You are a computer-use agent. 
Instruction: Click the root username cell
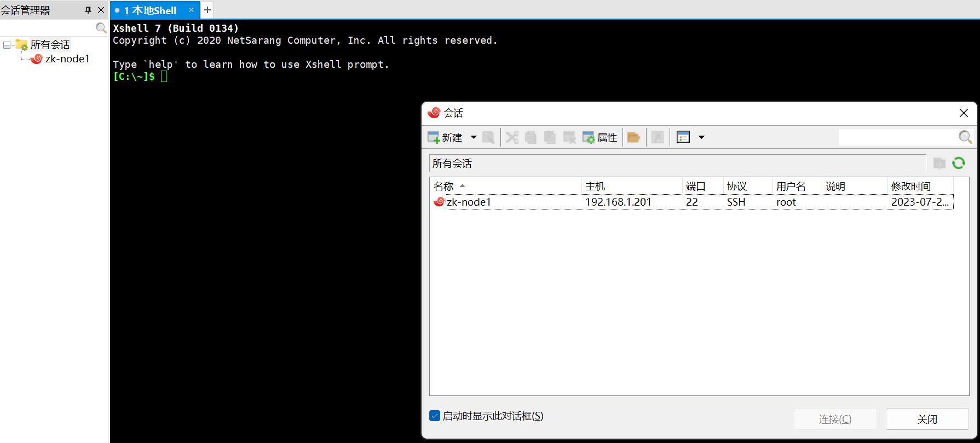tap(786, 202)
